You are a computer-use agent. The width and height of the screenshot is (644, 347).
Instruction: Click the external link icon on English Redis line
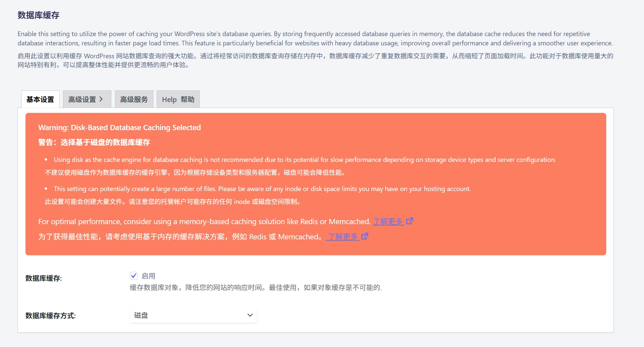click(x=410, y=221)
